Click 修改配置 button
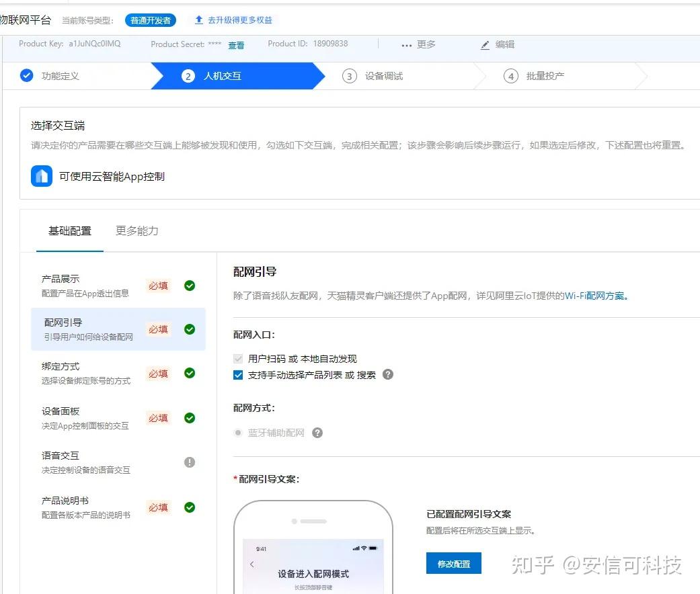Image resolution: width=700 pixels, height=594 pixels. click(x=454, y=564)
